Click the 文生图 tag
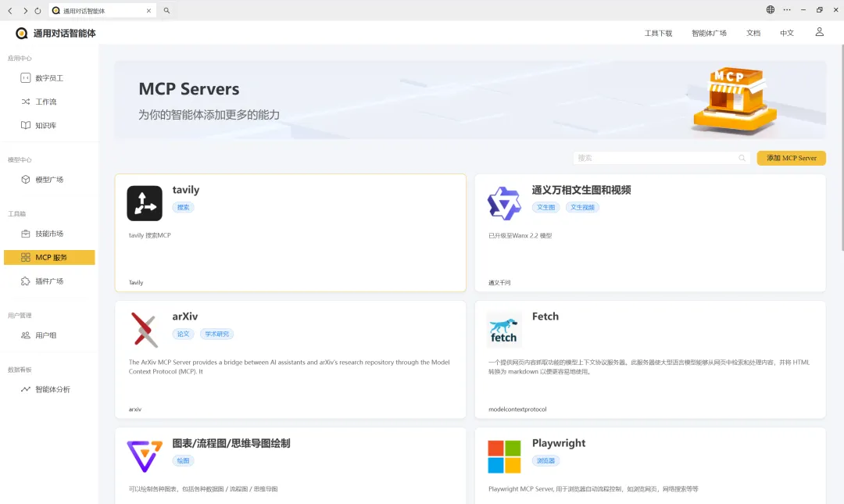 545,207
